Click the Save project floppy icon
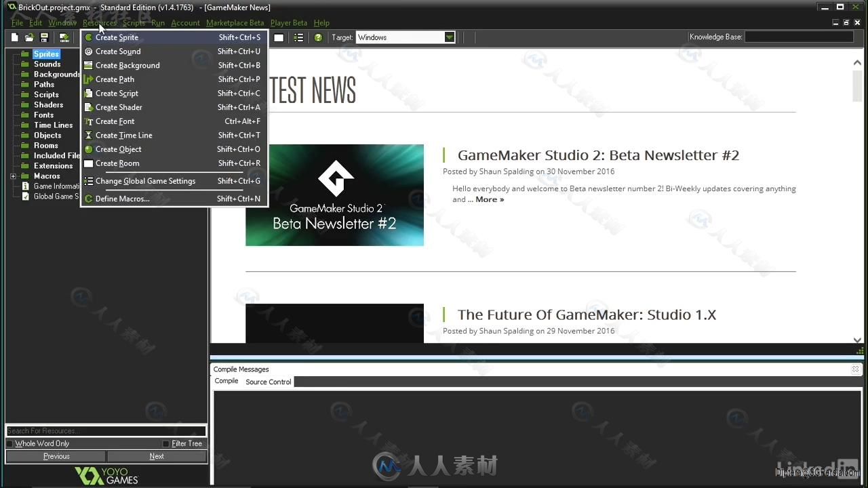868x488 pixels. [44, 37]
